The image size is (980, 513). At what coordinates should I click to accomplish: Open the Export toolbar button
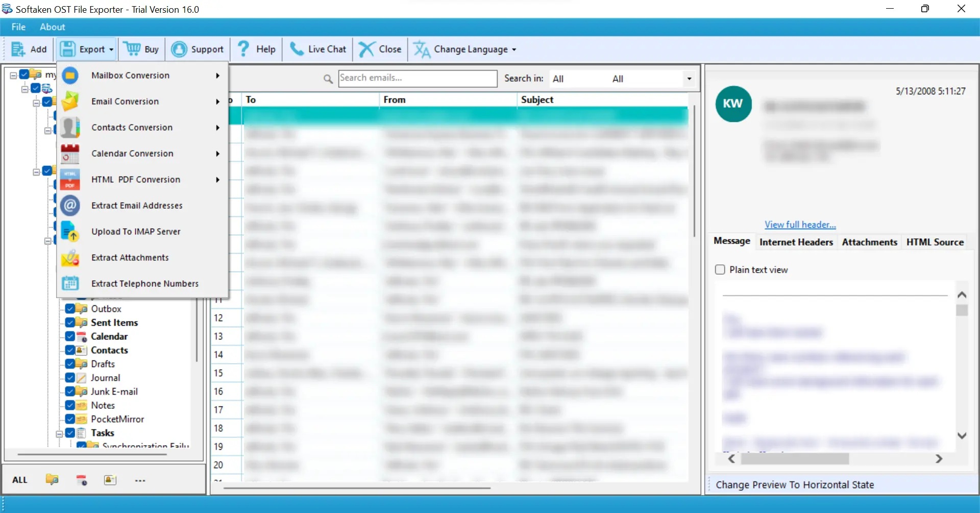(86, 50)
